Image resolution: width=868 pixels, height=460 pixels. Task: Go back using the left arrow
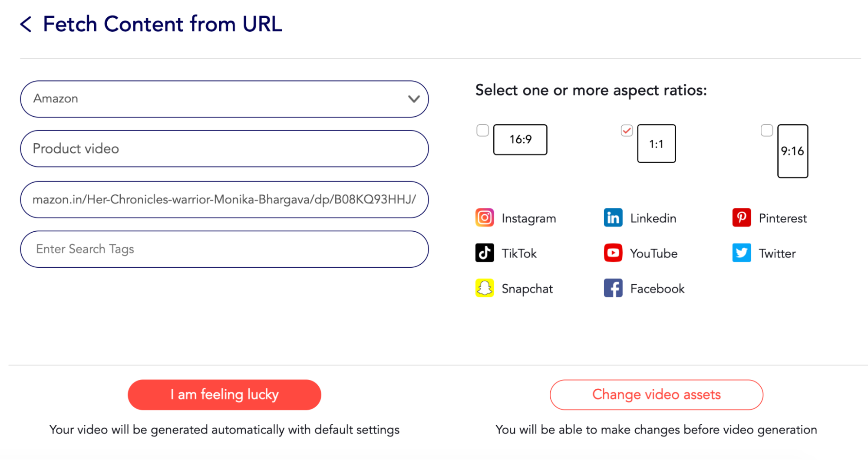26,24
